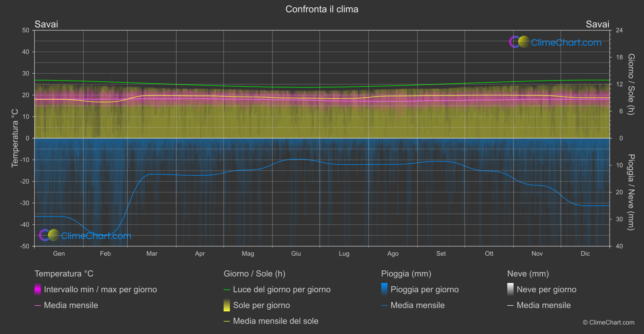Click the 'Set' month axis label
This screenshot has width=644, height=334.
(x=441, y=253)
